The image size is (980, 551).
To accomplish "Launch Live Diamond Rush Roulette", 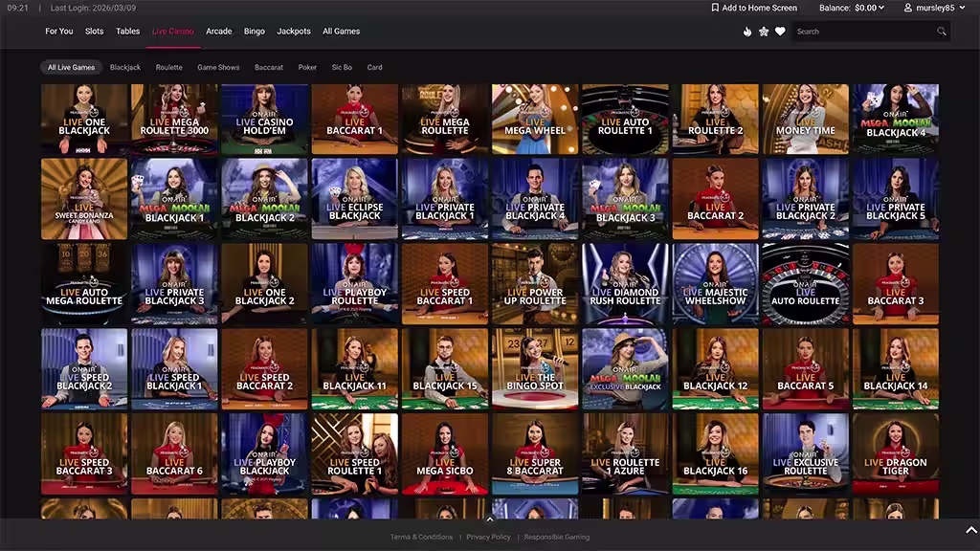I will pos(625,283).
